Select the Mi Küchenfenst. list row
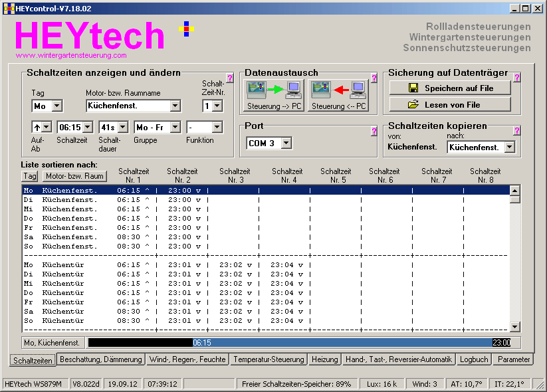 point(266,209)
